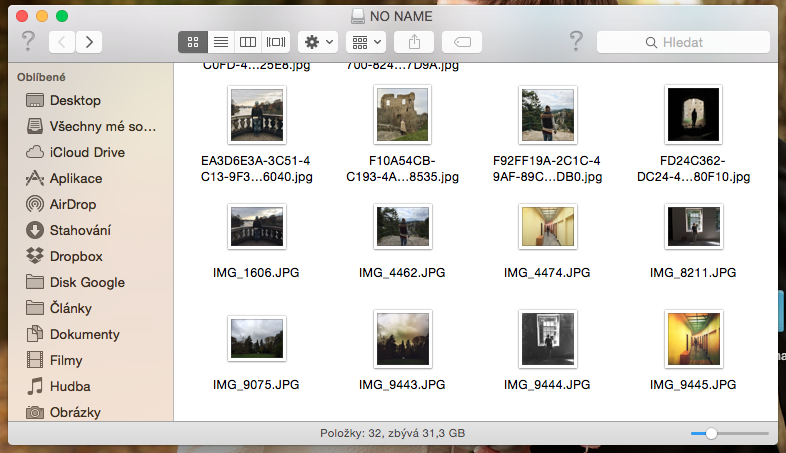Adjust the icon size slider
Image resolution: width=786 pixels, height=453 pixels.
click(x=711, y=433)
